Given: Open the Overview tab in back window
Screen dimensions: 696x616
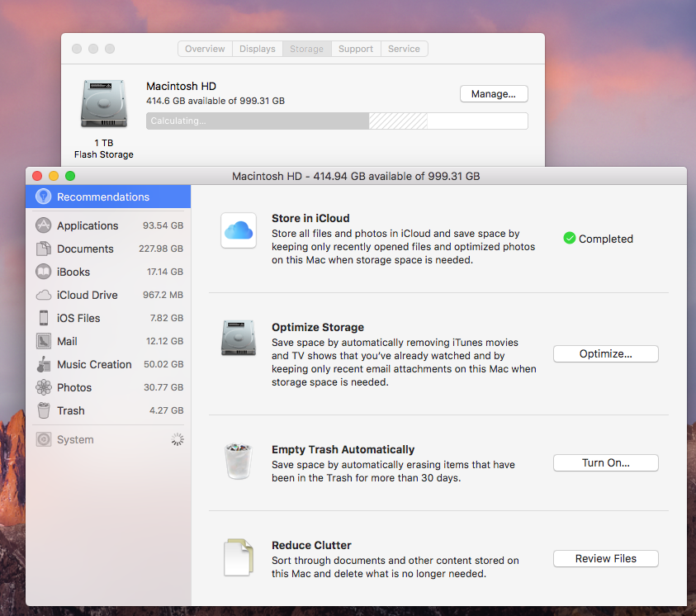Looking at the screenshot, I should point(205,49).
